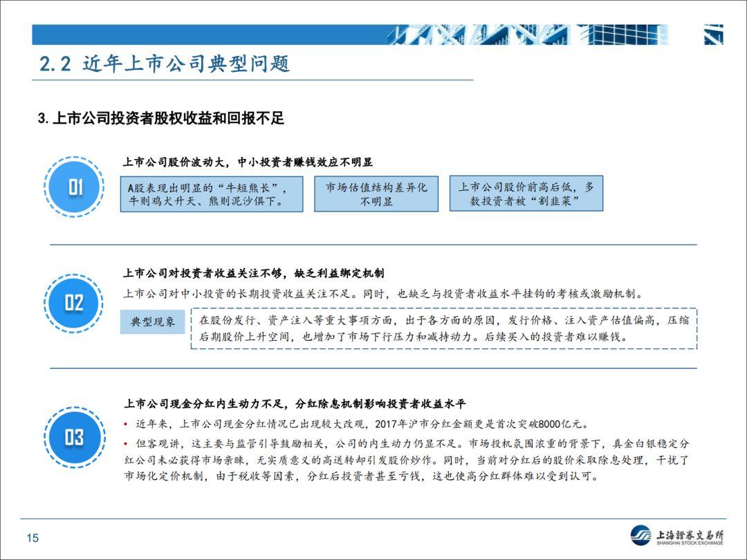Image resolution: width=747 pixels, height=560 pixels.
Task: Click the bullet mentioning 8000亿元
Action: [357, 424]
